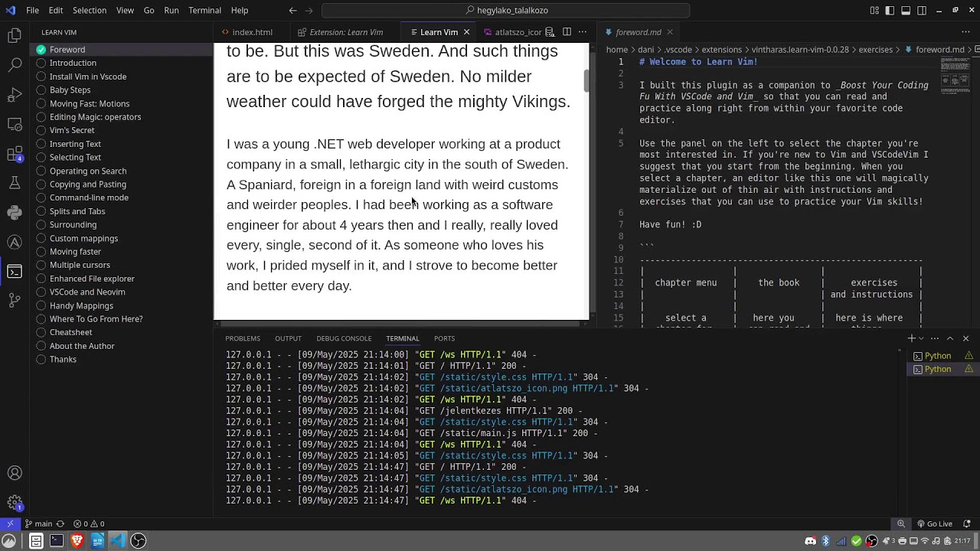Open the Moving Fast: Motions chapter
Screen dimensions: 980x551
pos(90,103)
